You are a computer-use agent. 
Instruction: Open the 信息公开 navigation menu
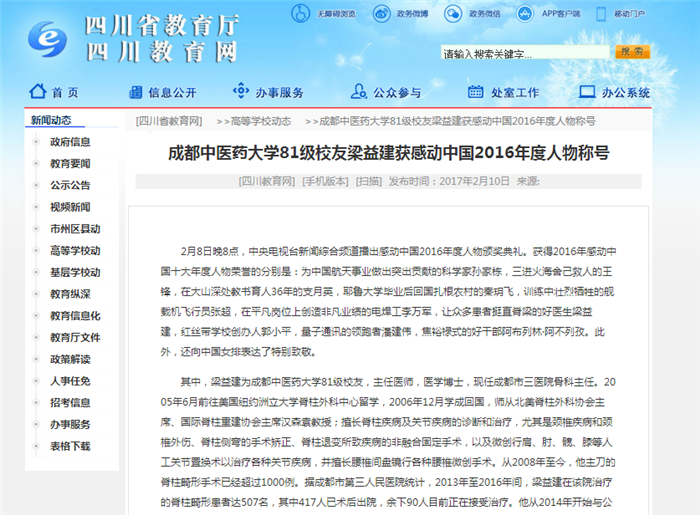172,93
